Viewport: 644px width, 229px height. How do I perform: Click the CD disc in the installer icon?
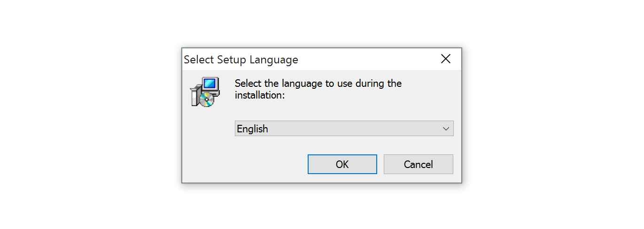(x=206, y=99)
